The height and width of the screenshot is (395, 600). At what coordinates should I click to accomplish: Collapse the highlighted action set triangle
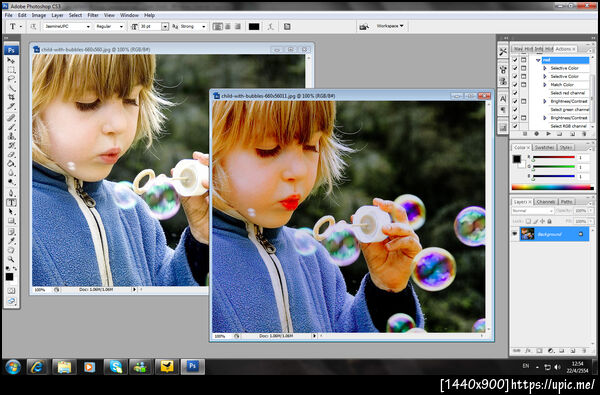pyautogui.click(x=538, y=60)
